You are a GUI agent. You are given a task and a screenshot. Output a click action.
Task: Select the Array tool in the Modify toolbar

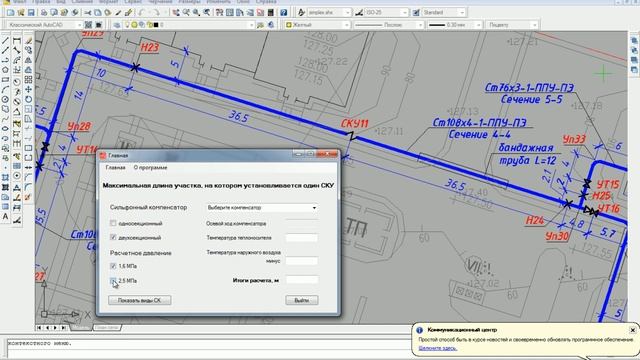pyautogui.click(x=28, y=80)
